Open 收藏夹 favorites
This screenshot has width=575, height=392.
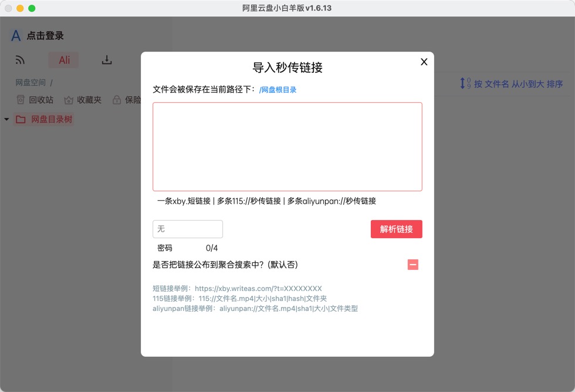tap(83, 100)
